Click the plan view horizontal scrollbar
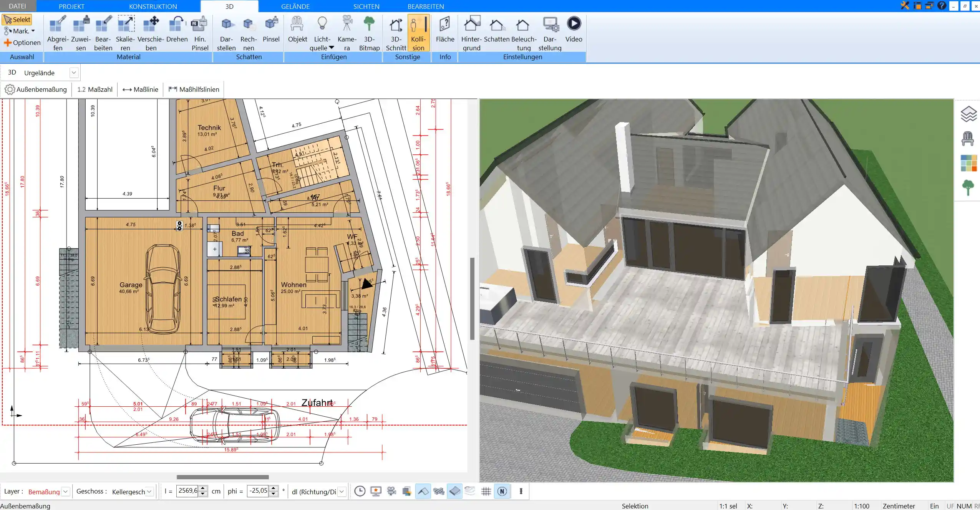 222,477
